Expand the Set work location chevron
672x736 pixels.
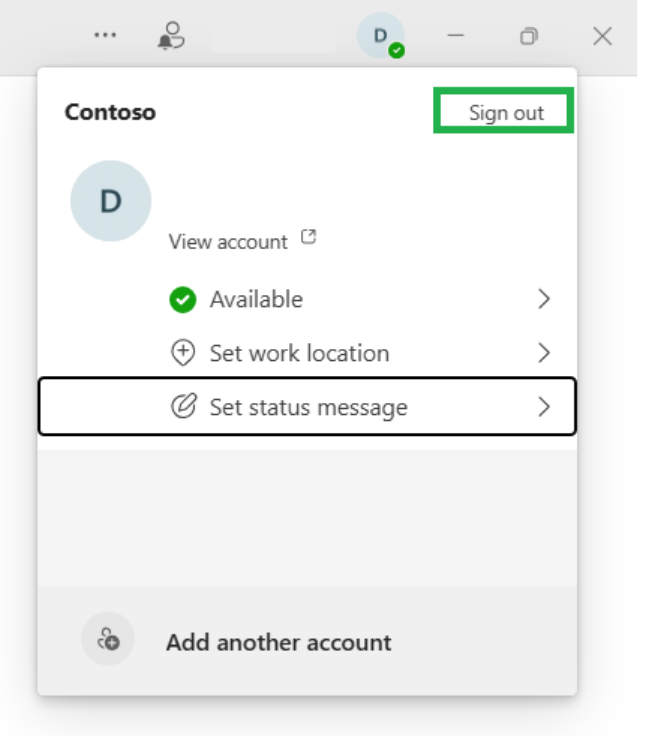pos(543,353)
